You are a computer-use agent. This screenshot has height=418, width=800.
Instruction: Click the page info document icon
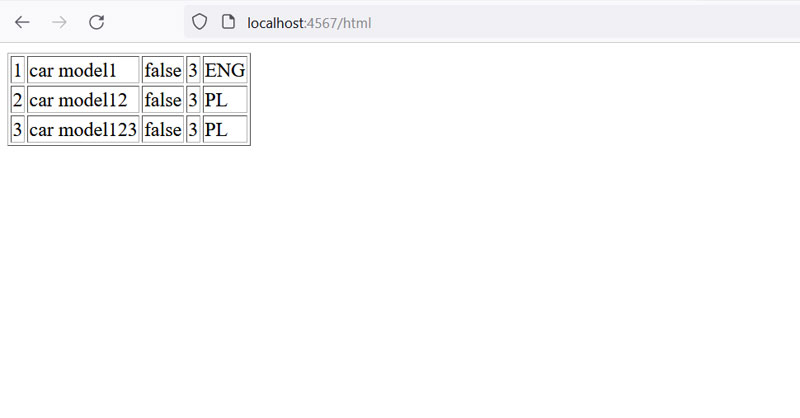pyautogui.click(x=229, y=22)
